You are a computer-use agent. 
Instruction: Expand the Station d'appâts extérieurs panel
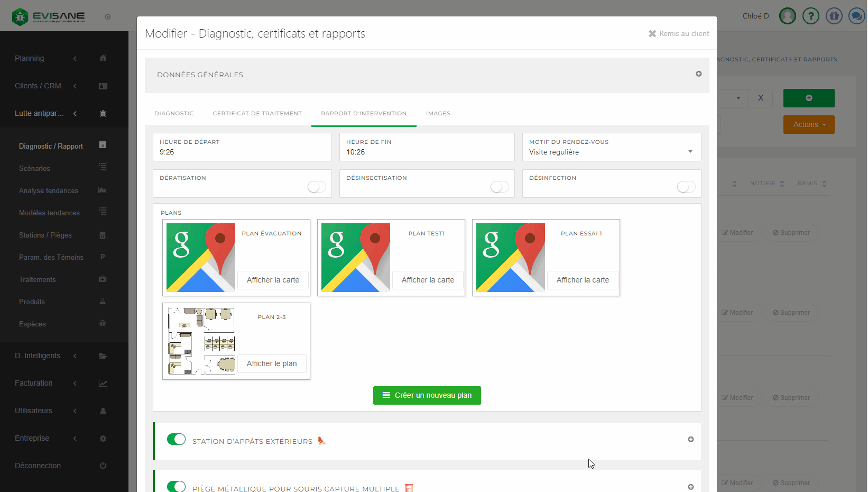pyautogui.click(x=690, y=440)
